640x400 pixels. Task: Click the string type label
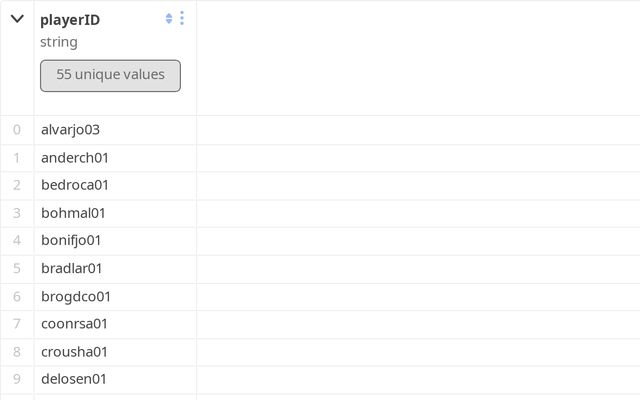[59, 42]
